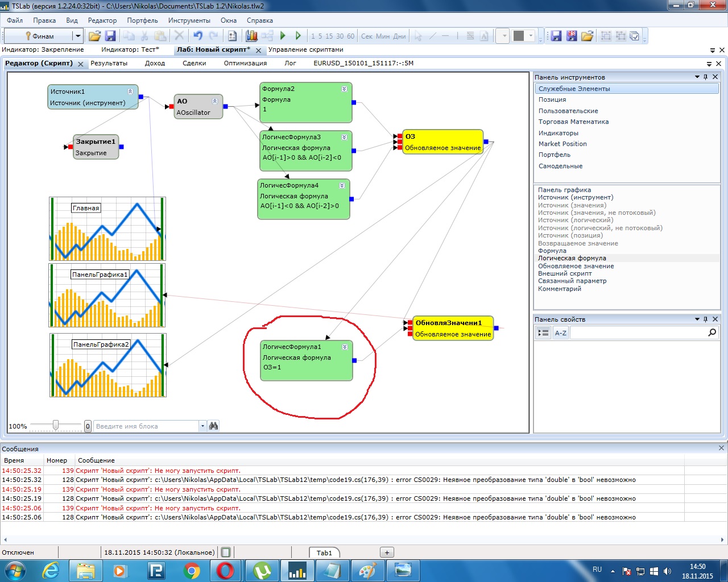Collapse the Формула2 block using its chevron
This screenshot has width=728, height=582.
coord(344,89)
